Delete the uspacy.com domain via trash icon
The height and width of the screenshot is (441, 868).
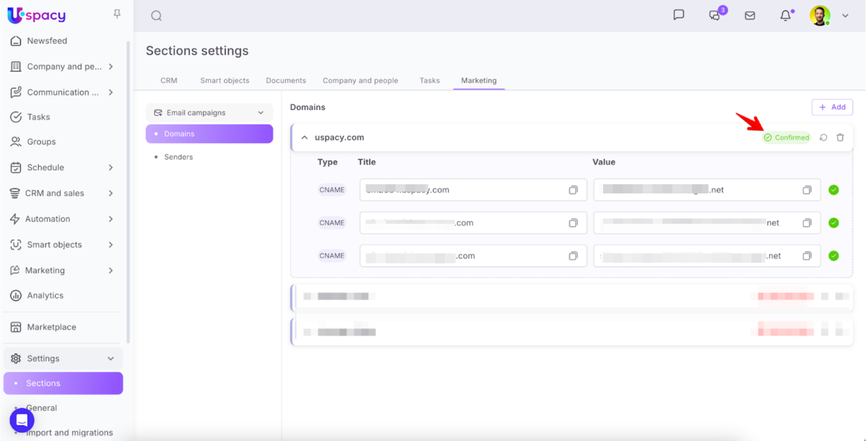pos(840,137)
